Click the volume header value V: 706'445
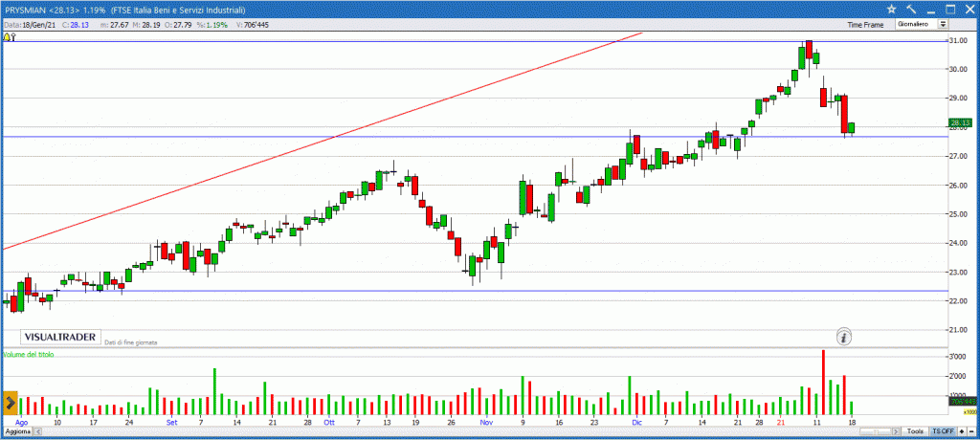The height and width of the screenshot is (440, 980). point(252,25)
